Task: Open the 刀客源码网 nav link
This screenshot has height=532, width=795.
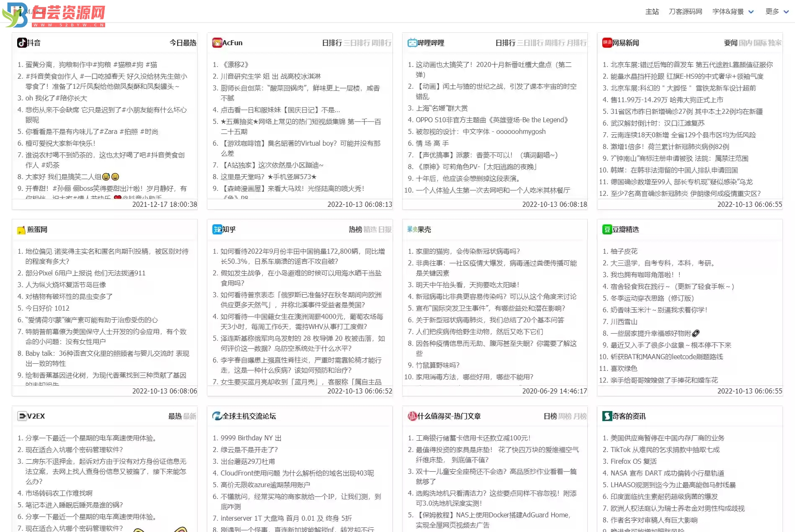Action: 685,12
